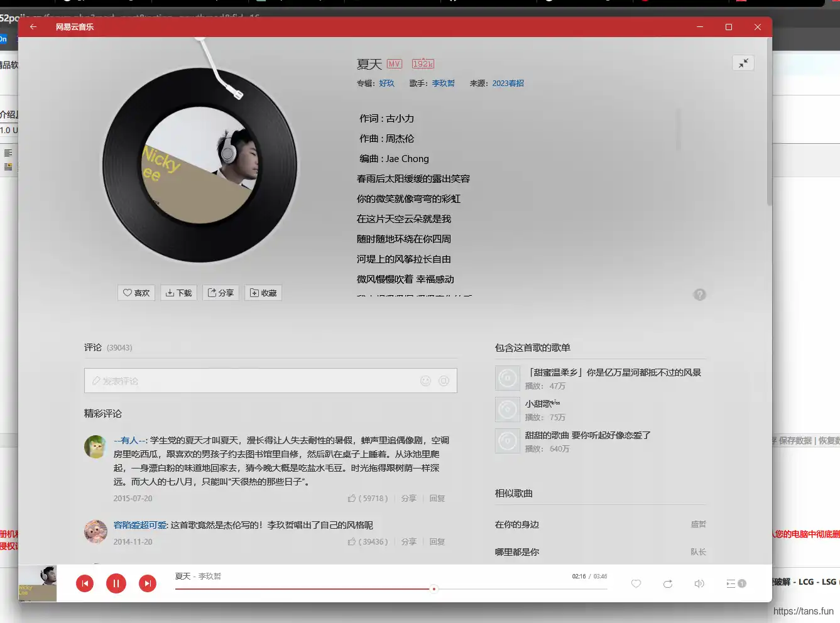Image resolution: width=840 pixels, height=623 pixels.
Task: Open the artist 队长 in similar songs
Action: [699, 552]
